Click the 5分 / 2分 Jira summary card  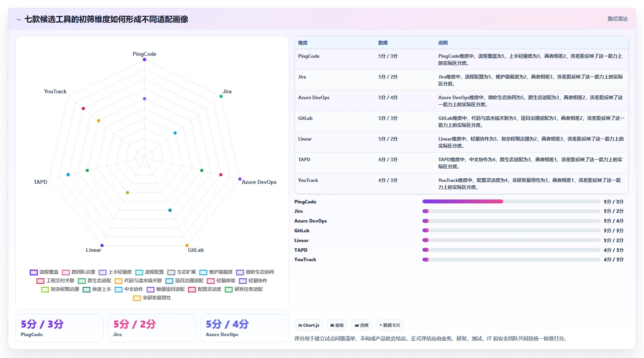pyautogui.click(x=152, y=328)
